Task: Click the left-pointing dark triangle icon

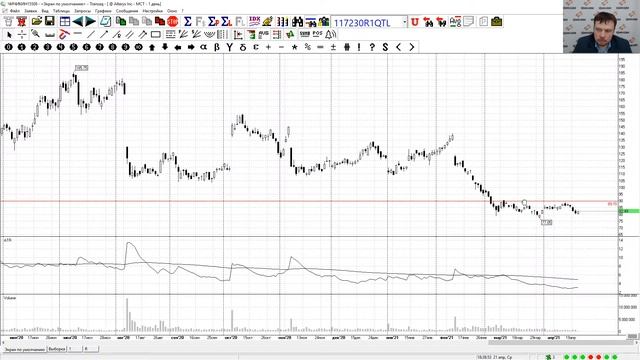Action: pyautogui.click(x=78, y=21)
